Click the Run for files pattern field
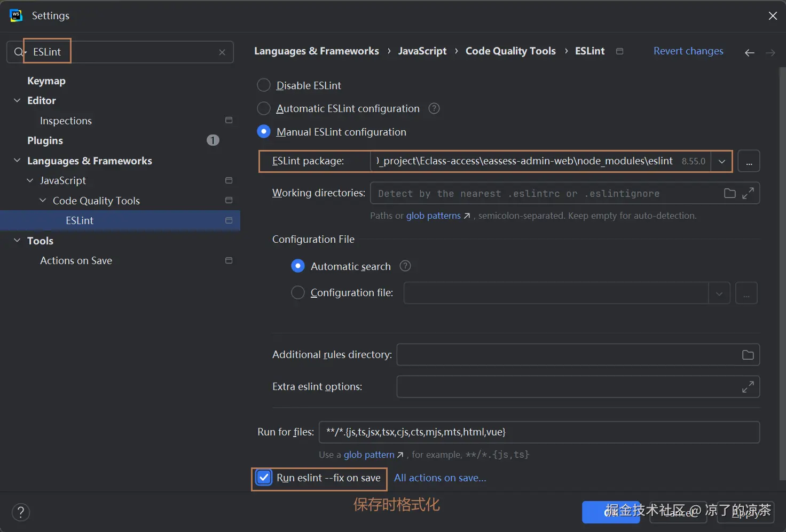 click(539, 432)
